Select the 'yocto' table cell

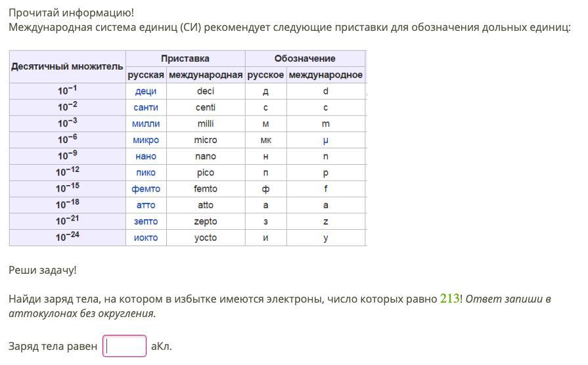pos(206,238)
